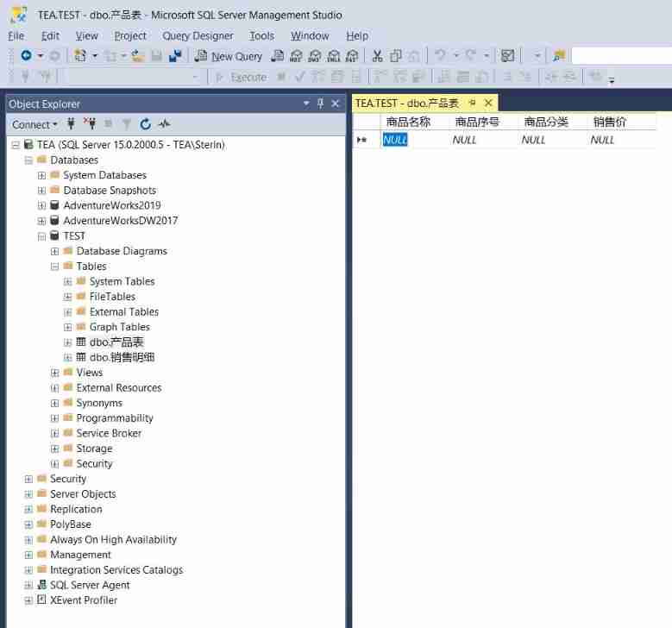The height and width of the screenshot is (628, 672).
Task: Click the 商品名称 column header
Action: [x=415, y=122]
